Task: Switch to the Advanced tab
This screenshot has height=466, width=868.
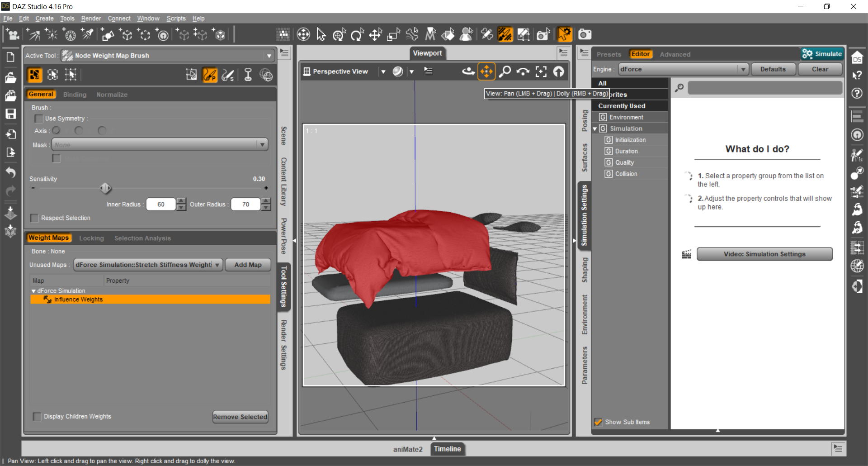Action: tap(675, 54)
